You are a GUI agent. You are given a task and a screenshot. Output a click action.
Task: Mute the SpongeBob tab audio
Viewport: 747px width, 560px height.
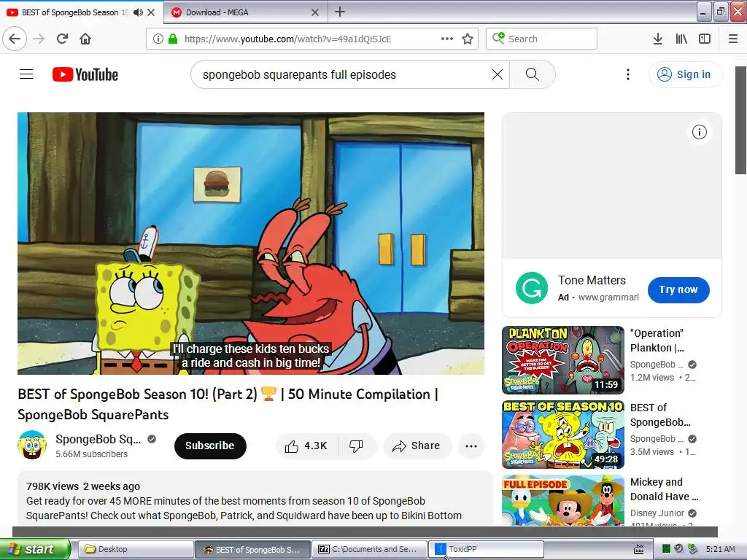pos(138,12)
